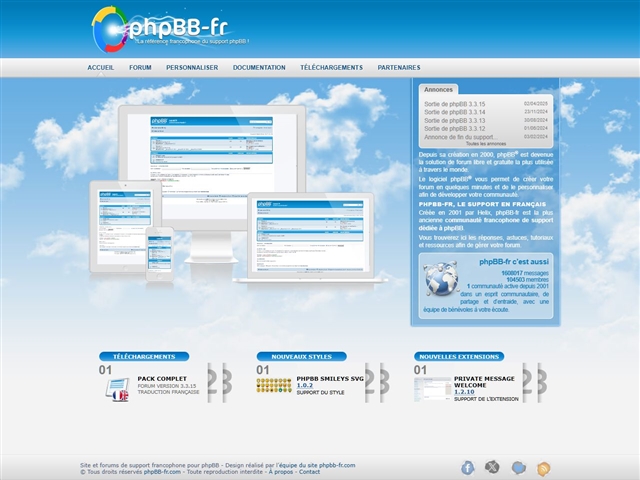Open the Facebook icon in footer
Viewport: 640px width, 480px height.
click(467, 468)
